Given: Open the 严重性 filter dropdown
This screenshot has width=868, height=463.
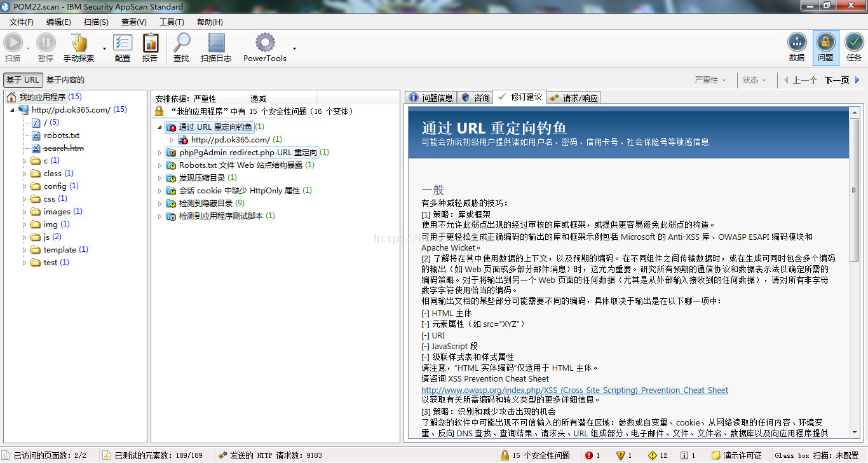Looking at the screenshot, I should click(x=710, y=80).
